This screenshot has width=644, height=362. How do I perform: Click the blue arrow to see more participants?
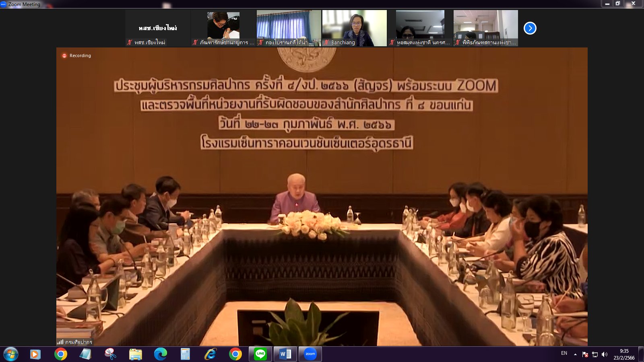(x=531, y=28)
